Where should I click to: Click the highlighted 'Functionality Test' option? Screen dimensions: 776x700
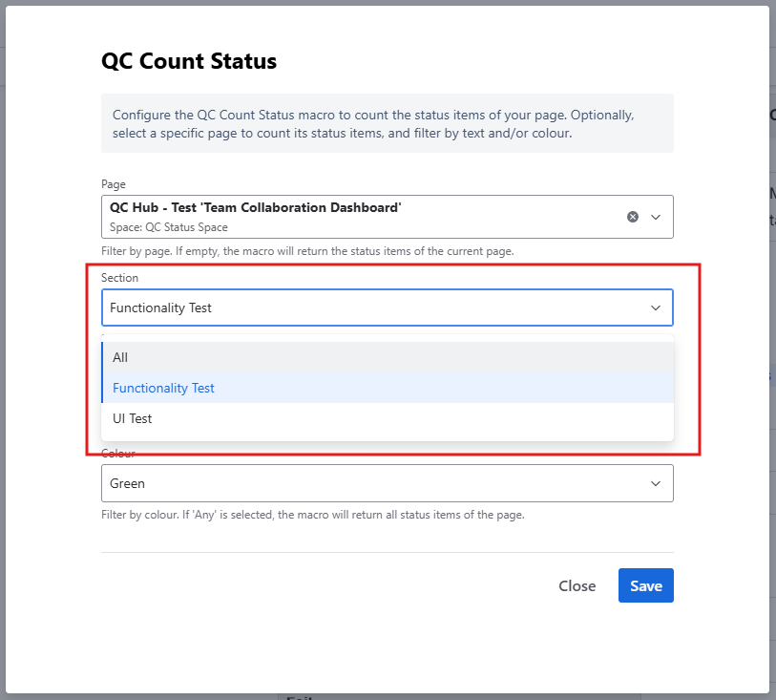pos(162,388)
